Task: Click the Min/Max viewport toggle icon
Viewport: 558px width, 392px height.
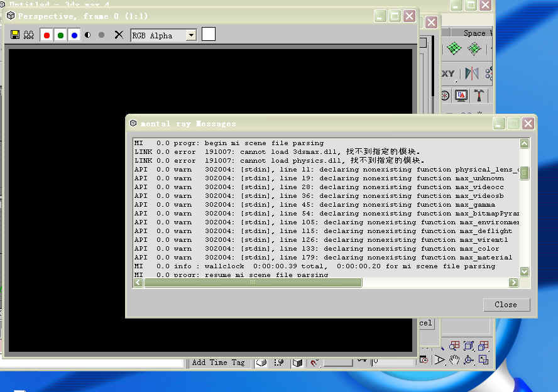Action: [483, 360]
